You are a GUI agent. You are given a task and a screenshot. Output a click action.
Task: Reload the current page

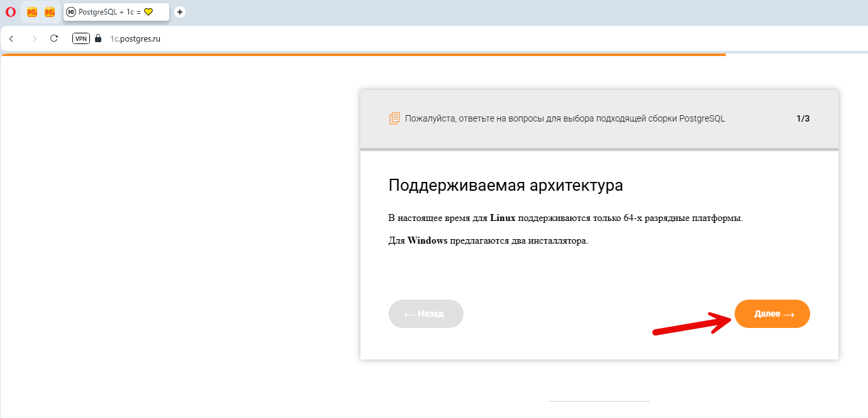54,38
